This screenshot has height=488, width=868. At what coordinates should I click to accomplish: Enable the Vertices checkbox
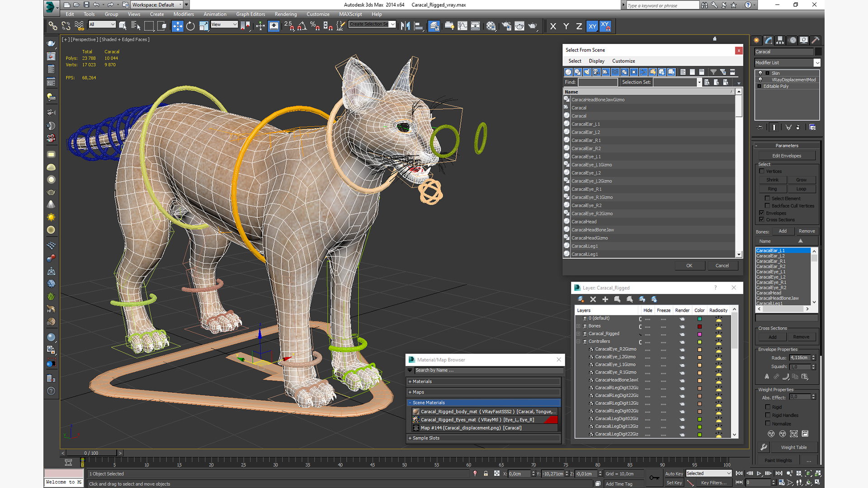click(x=762, y=171)
